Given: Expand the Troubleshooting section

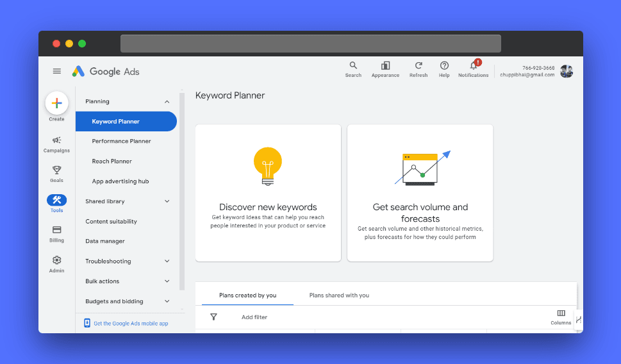Looking at the screenshot, I should click(x=167, y=261).
